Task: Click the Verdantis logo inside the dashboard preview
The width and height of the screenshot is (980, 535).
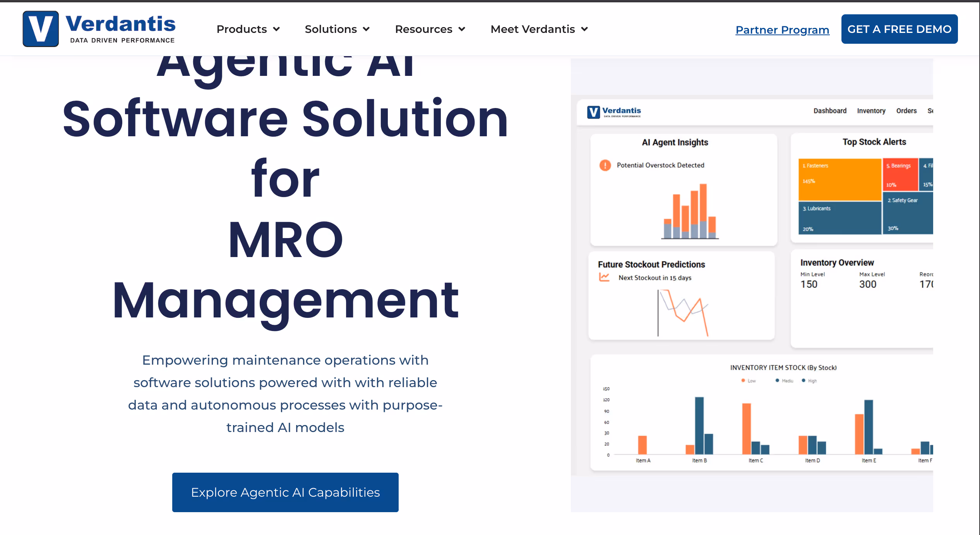Action: tap(614, 112)
